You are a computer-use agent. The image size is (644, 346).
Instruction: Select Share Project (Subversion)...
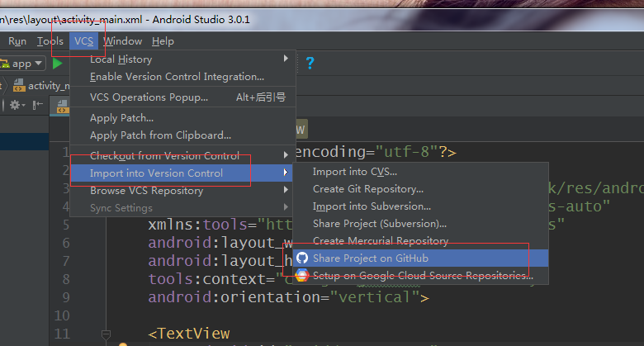[420, 224]
